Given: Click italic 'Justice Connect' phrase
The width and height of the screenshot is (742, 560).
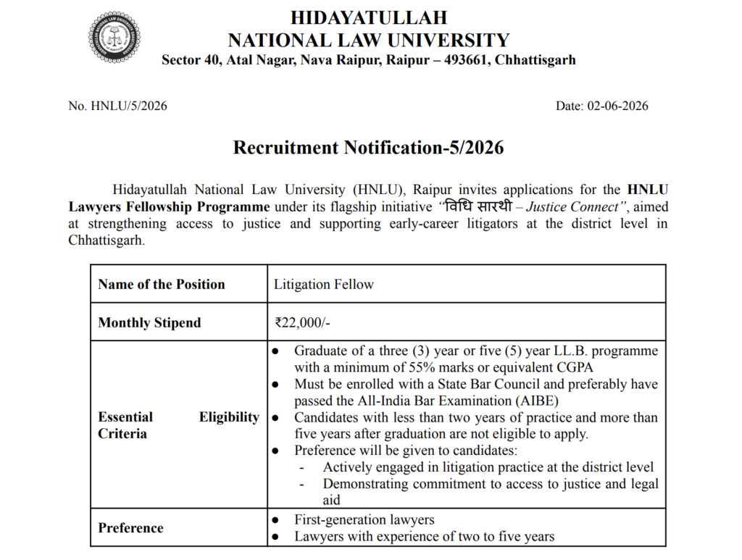Looking at the screenshot, I should pos(572,206).
